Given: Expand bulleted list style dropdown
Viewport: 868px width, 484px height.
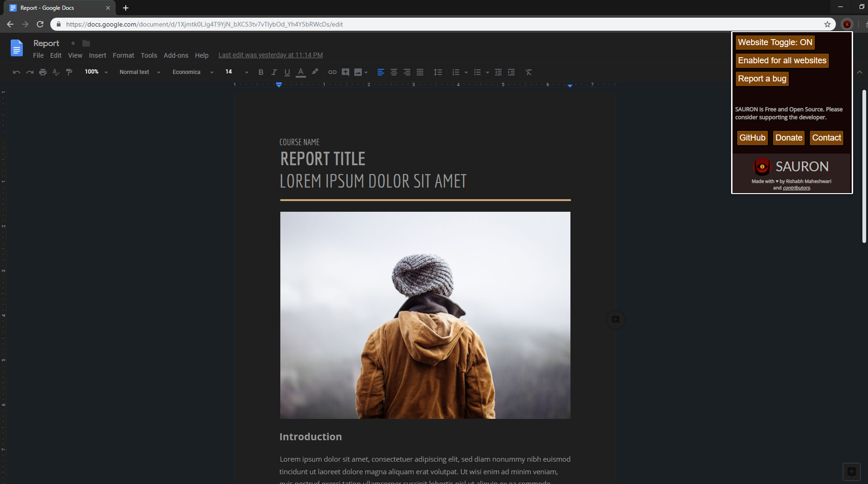Looking at the screenshot, I should (487, 72).
